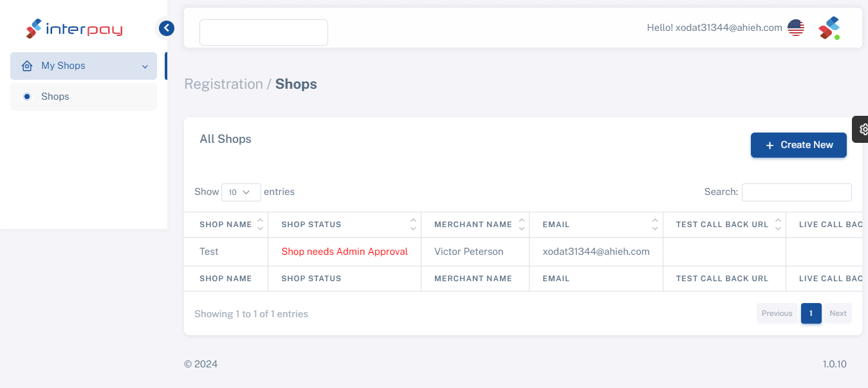Open the user profile avatar icon
The width and height of the screenshot is (868, 388).
coord(829,28)
